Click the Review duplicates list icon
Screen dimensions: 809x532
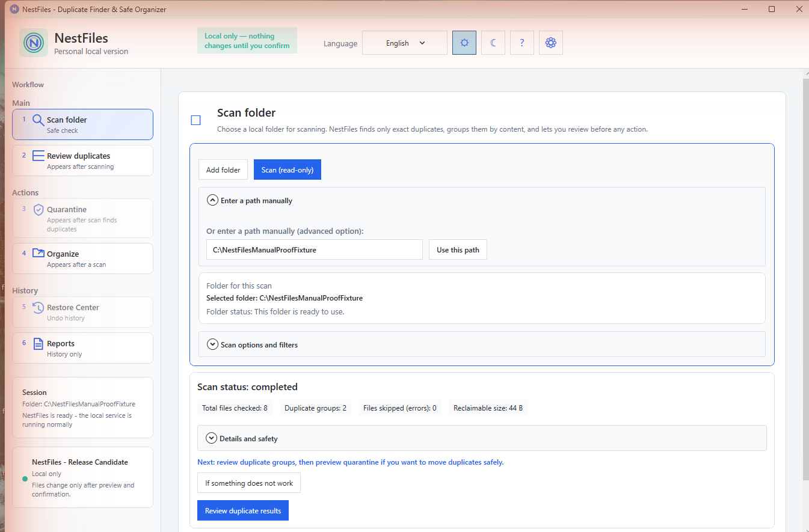point(38,156)
